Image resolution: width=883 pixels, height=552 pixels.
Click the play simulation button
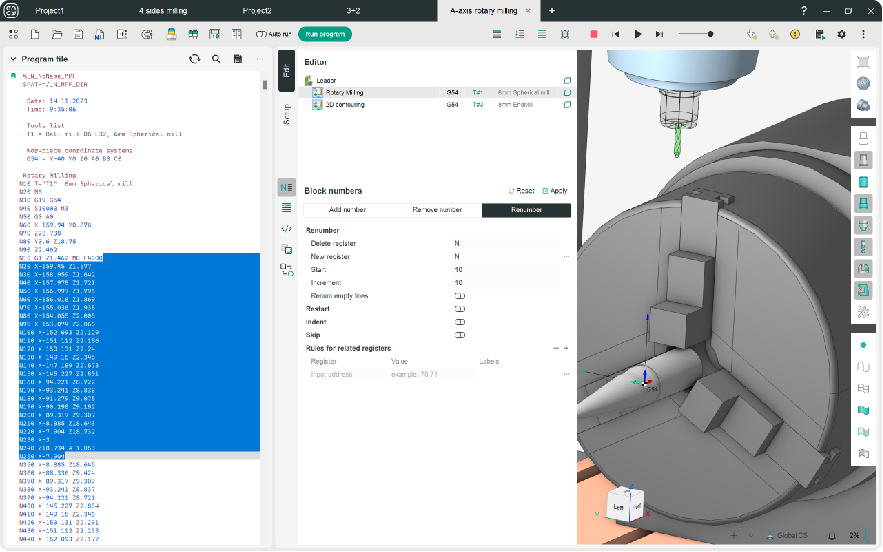[637, 34]
